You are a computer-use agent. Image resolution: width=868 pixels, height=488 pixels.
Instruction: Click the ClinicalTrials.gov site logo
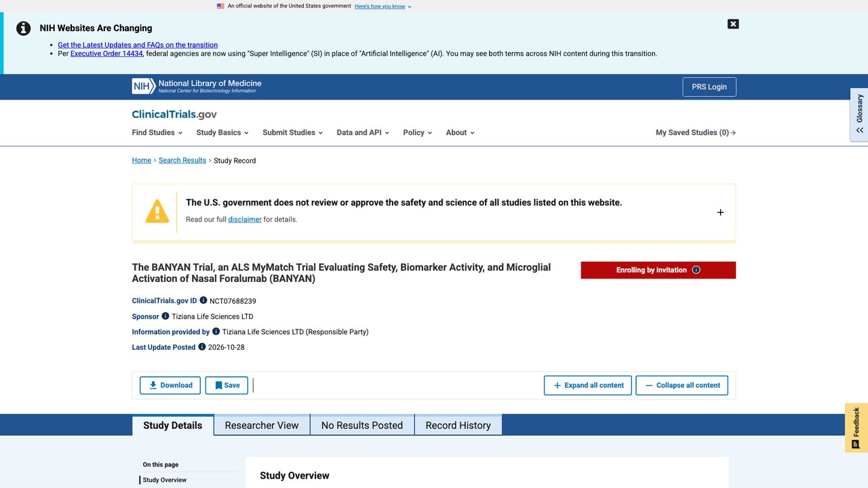point(174,115)
